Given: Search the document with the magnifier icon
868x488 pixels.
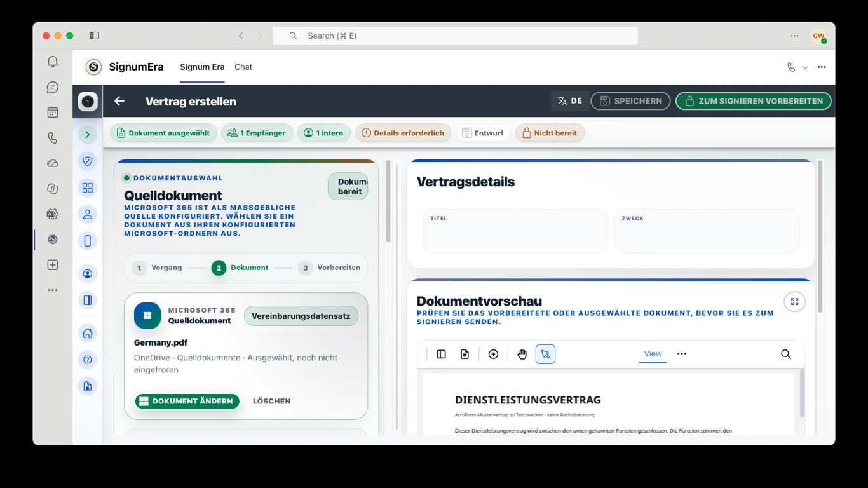Looking at the screenshot, I should click(786, 354).
